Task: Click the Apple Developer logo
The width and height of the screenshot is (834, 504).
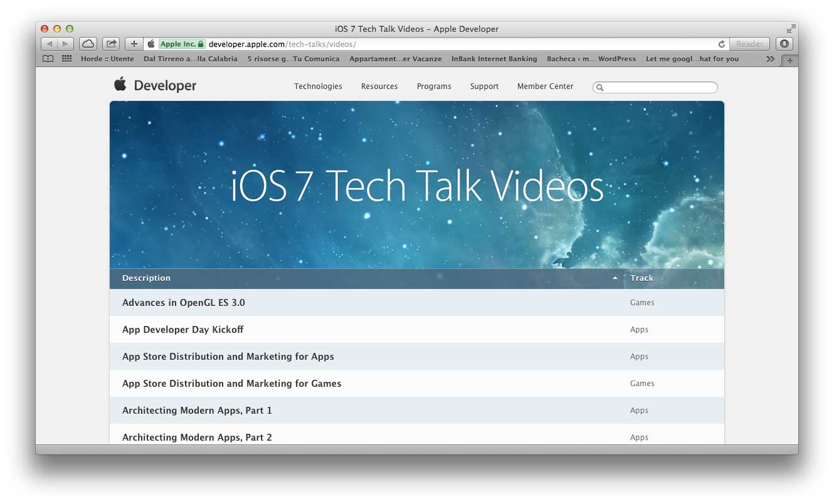Action: [155, 85]
